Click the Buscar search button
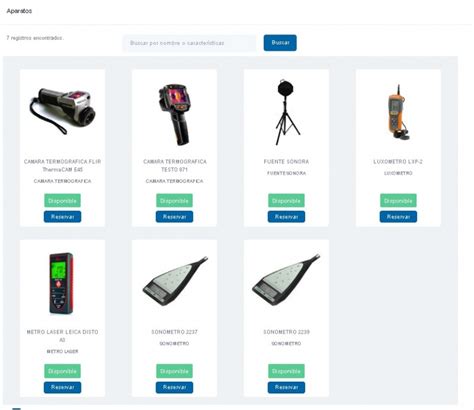Screen dimensions: 474x410 click(280, 43)
